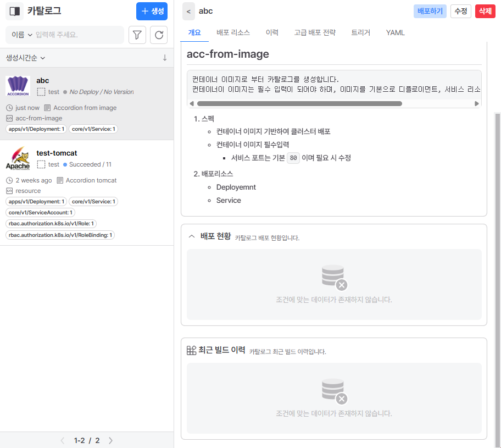Refresh the catalog list

[159, 35]
